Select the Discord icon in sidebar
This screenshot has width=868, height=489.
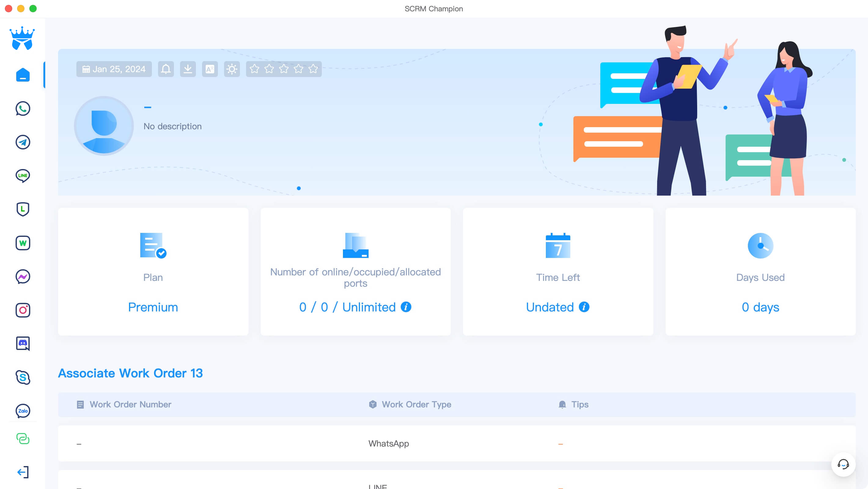point(23,344)
